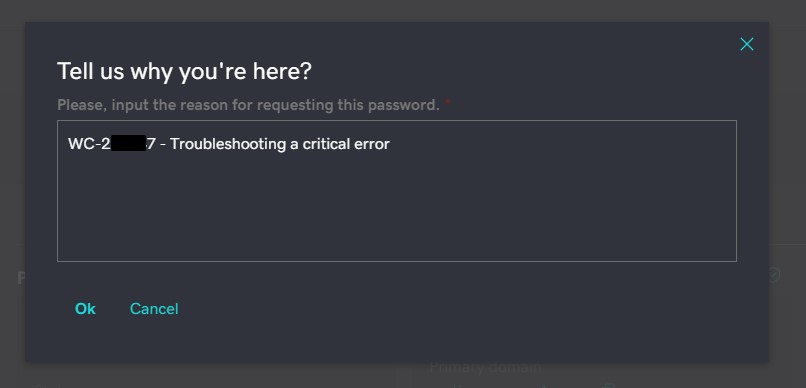
Task: Click the blacked-out part of the ticket number
Action: 129,143
